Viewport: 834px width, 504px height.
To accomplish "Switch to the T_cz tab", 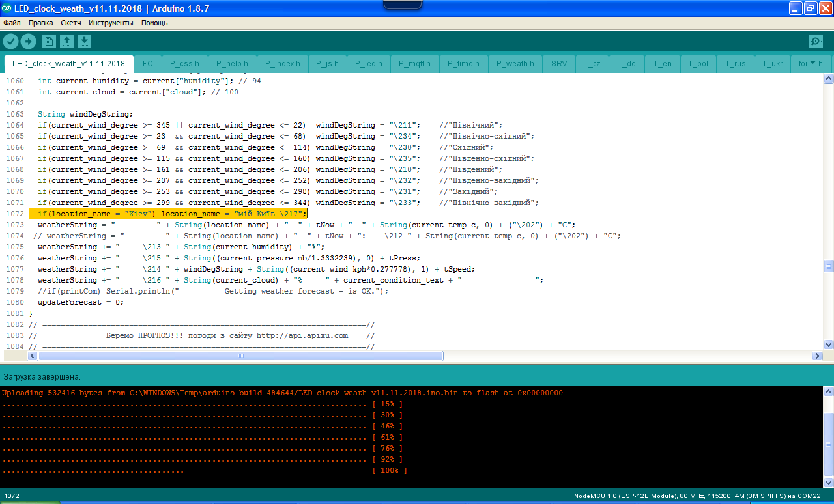I will pyautogui.click(x=592, y=64).
